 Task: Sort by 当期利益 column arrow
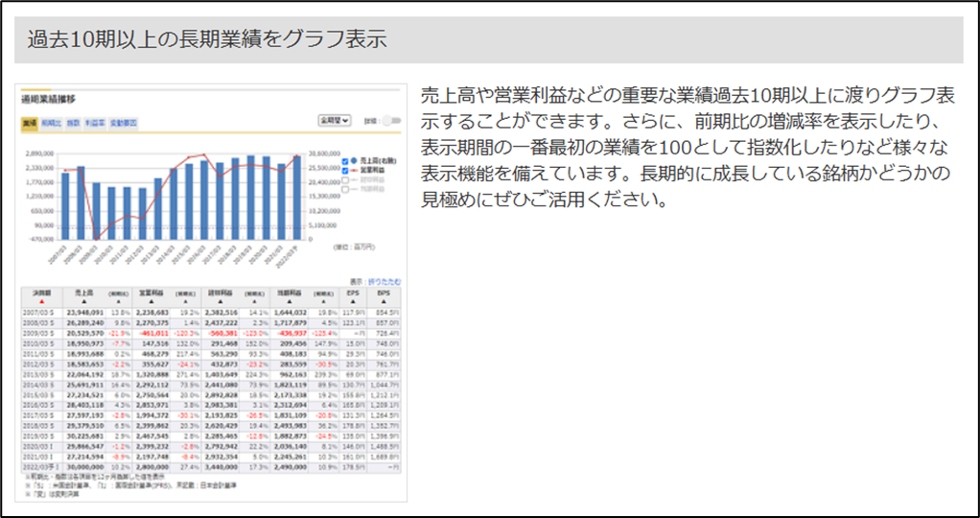pos(289,300)
